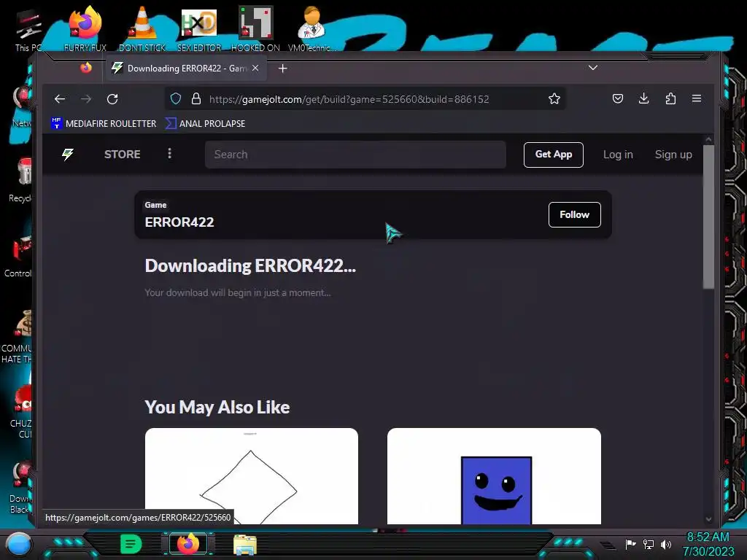Open the Start orb button
This screenshot has width=747, height=560.
(x=19, y=544)
